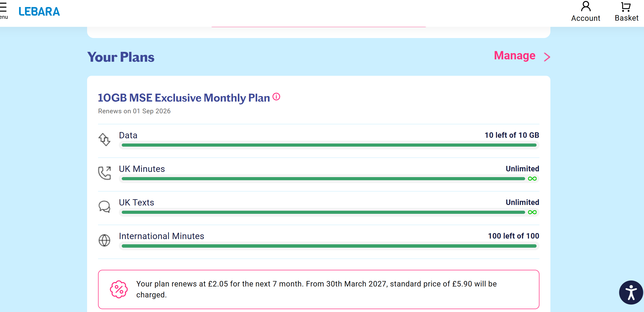Open the Account user icon
644x312 pixels.
586,6
